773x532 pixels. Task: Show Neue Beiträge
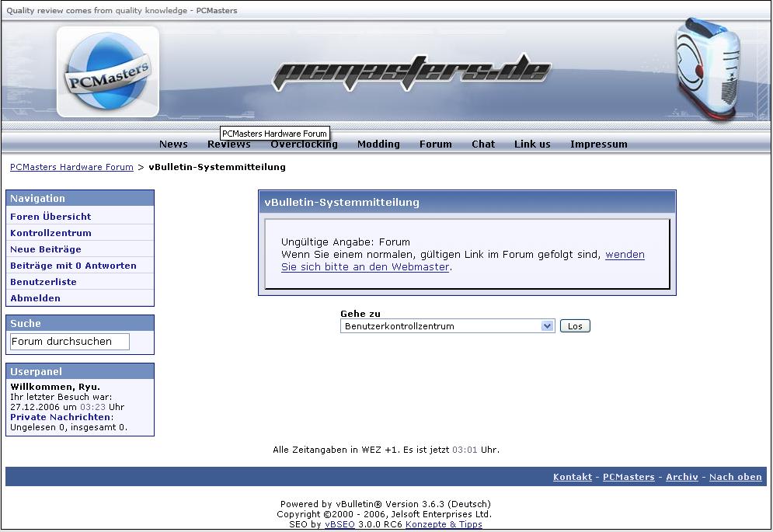pyautogui.click(x=46, y=249)
